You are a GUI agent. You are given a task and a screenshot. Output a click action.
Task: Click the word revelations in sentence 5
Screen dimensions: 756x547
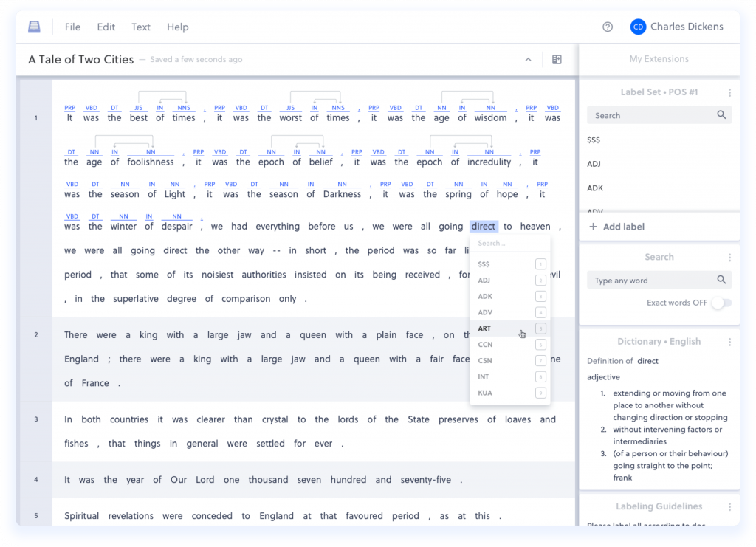click(x=131, y=516)
